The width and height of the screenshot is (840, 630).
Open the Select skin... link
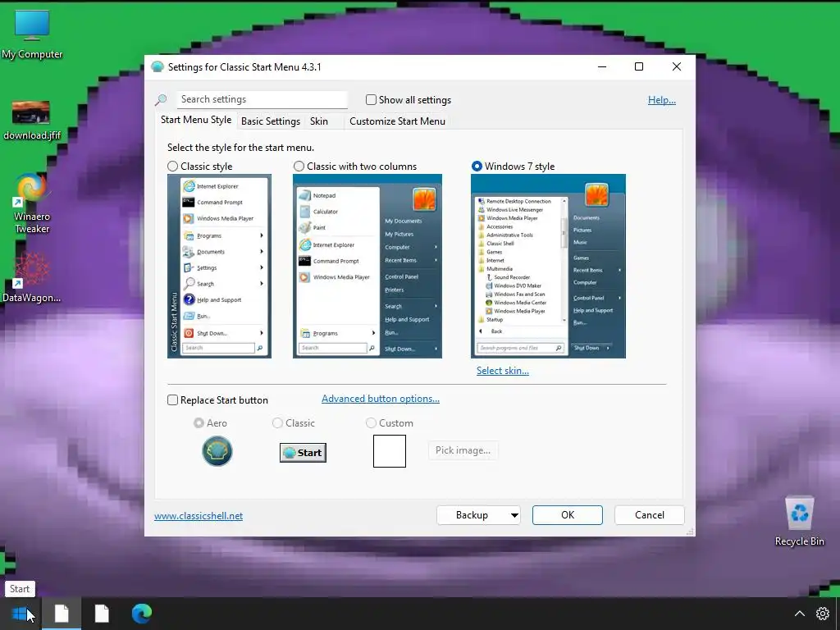[503, 371]
